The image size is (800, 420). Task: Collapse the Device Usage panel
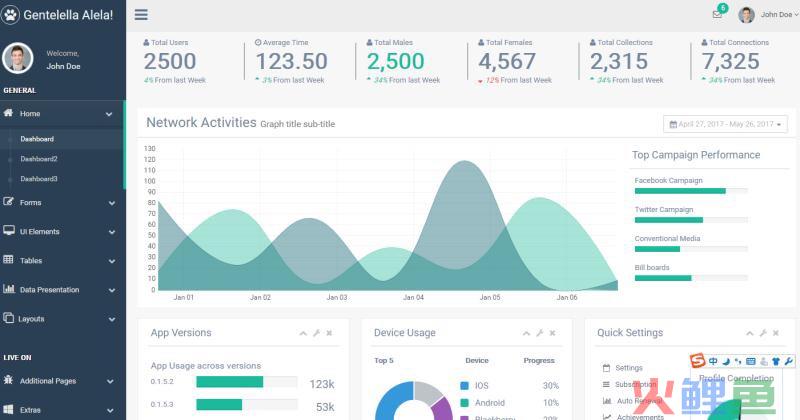526,333
